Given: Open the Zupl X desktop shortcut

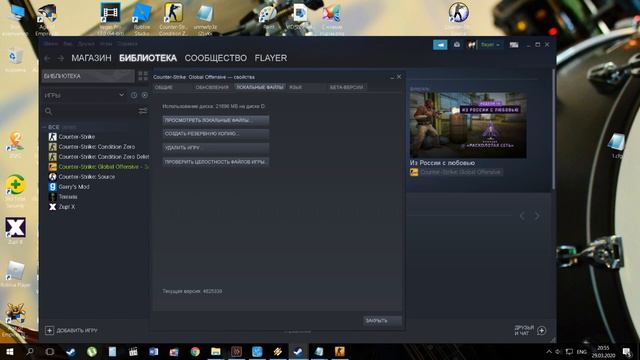Looking at the screenshot, I should (15, 231).
